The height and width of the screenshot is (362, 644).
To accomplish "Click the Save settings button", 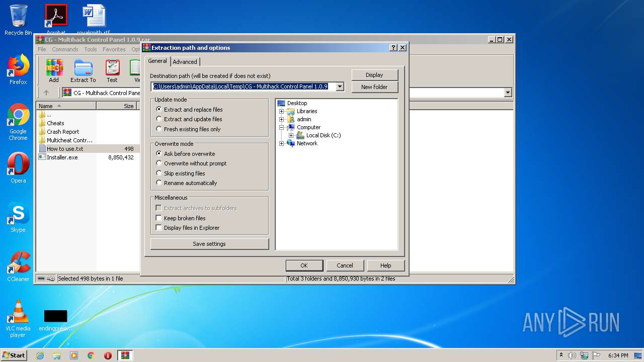I will click(209, 244).
